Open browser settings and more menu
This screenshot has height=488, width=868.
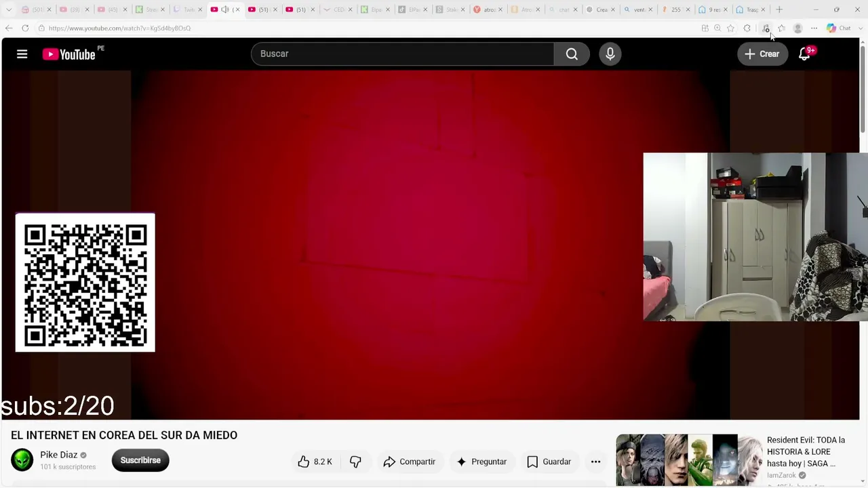point(814,28)
